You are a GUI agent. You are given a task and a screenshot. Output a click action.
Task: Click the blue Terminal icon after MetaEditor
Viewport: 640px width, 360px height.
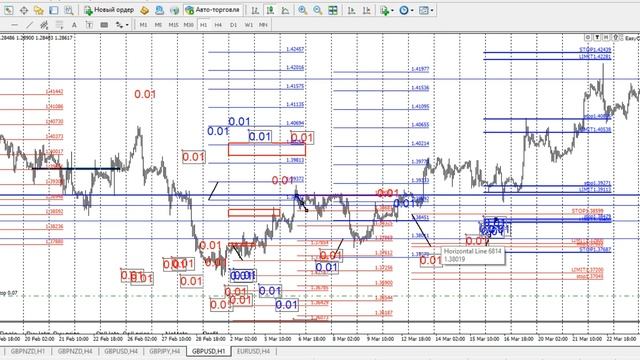tap(159, 10)
